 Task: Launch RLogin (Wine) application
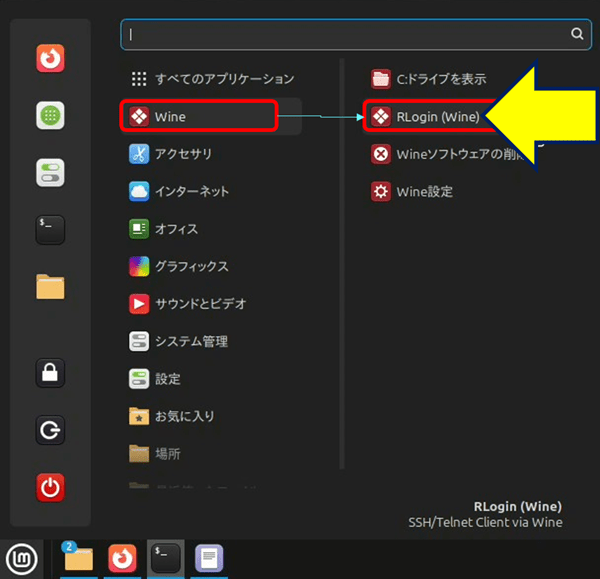425,116
